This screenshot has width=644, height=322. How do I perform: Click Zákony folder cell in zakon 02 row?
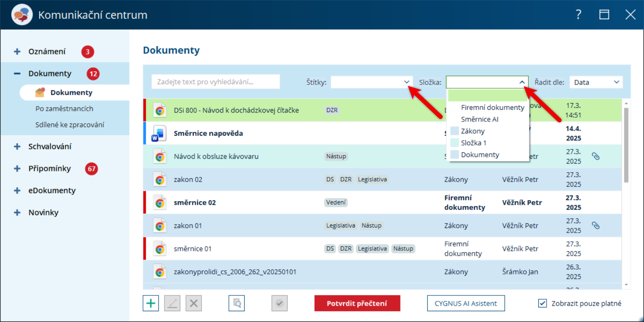tap(456, 179)
